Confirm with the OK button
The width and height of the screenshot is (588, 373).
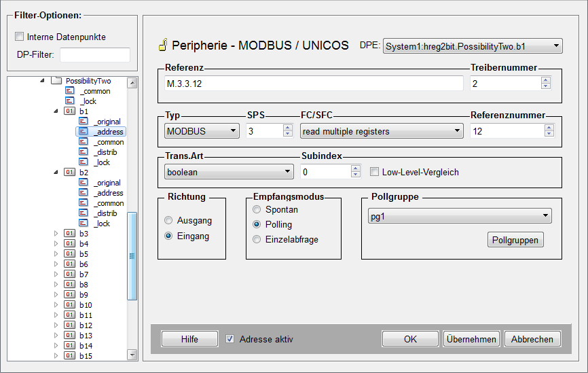(410, 339)
